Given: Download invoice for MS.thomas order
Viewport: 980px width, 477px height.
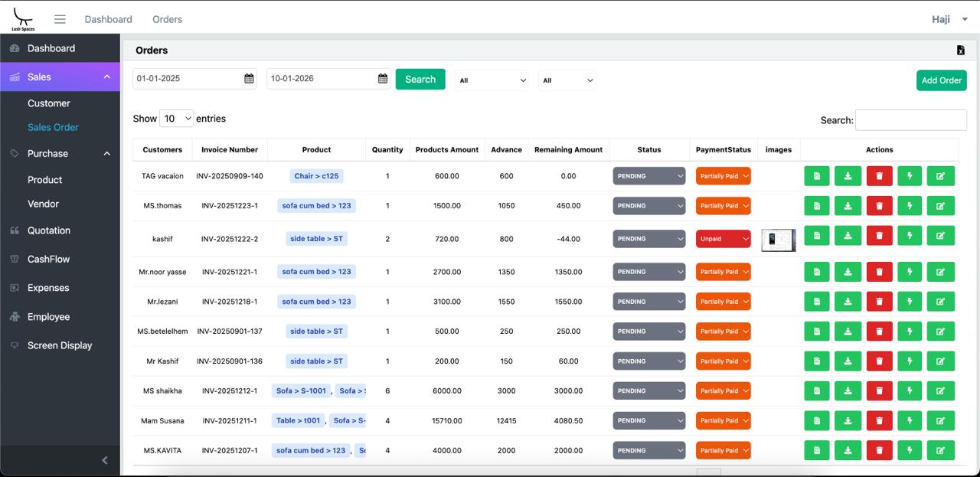Looking at the screenshot, I should tap(848, 206).
